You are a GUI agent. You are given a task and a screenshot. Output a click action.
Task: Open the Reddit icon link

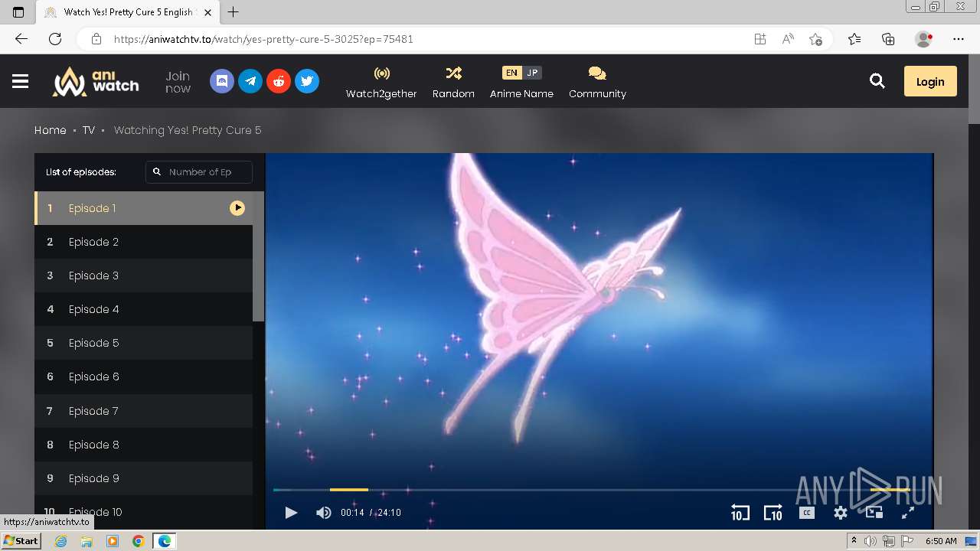coord(279,81)
